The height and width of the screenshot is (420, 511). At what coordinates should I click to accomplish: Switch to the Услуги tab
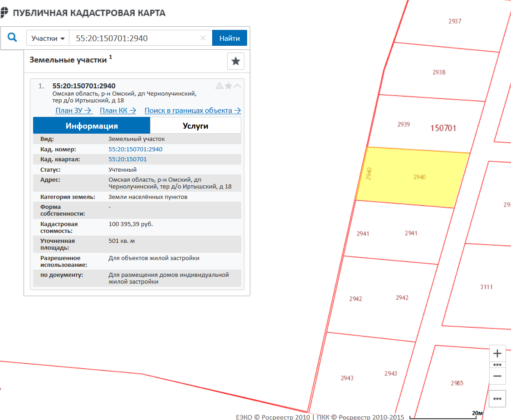tap(195, 126)
